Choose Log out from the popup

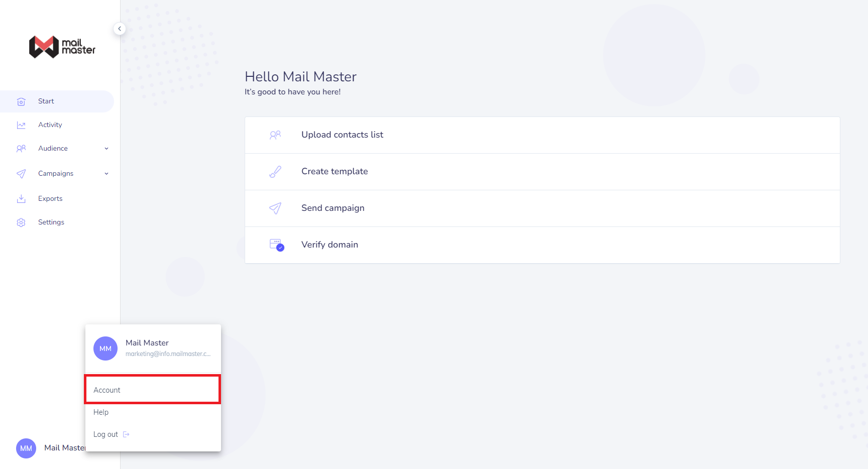pos(106,434)
